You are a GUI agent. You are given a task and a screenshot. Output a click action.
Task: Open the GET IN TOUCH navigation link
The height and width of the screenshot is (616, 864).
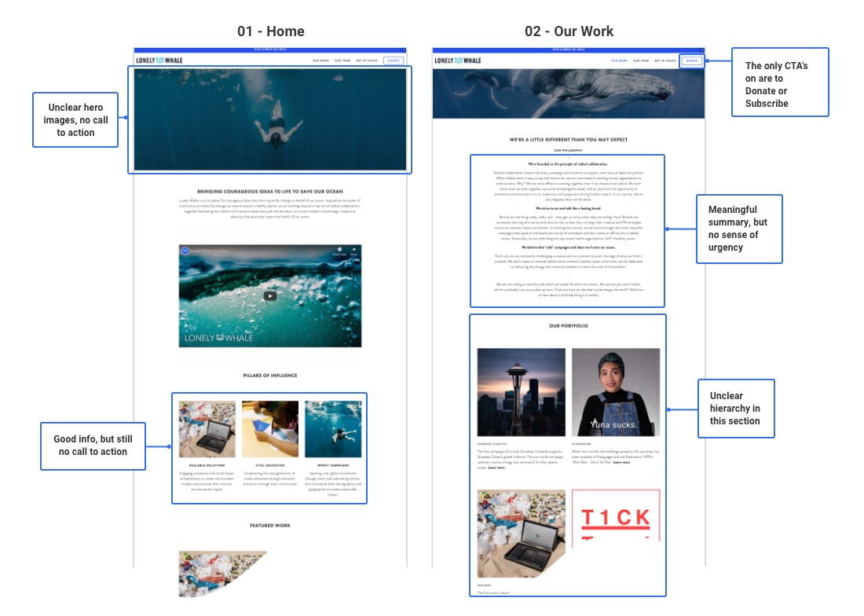point(366,60)
